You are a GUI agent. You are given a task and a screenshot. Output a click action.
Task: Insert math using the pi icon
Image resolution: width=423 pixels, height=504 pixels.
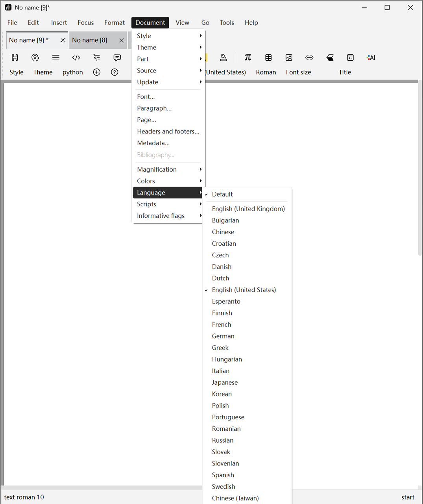coord(248,57)
